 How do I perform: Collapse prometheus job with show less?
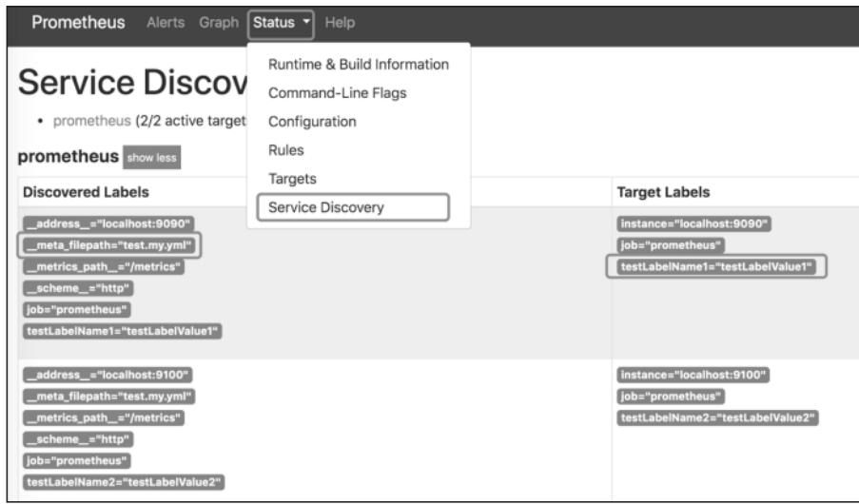coord(151,157)
